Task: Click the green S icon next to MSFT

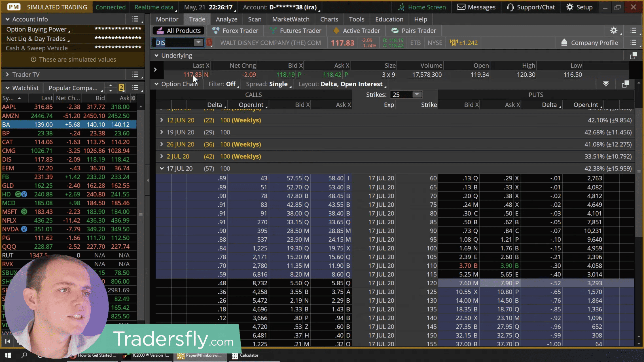Action: [x=24, y=212]
